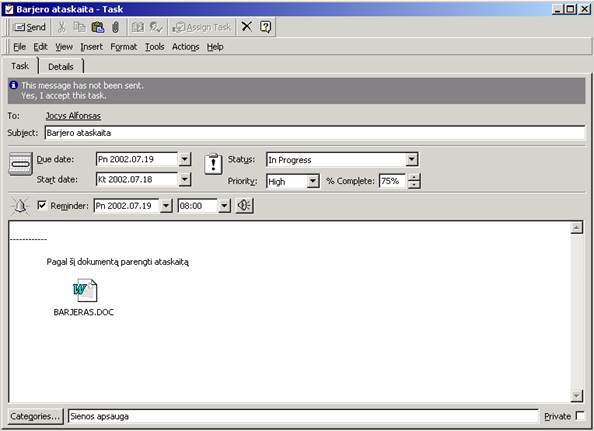The height and width of the screenshot is (431, 594).
Task: Click into the Subject text field
Action: [x=315, y=133]
